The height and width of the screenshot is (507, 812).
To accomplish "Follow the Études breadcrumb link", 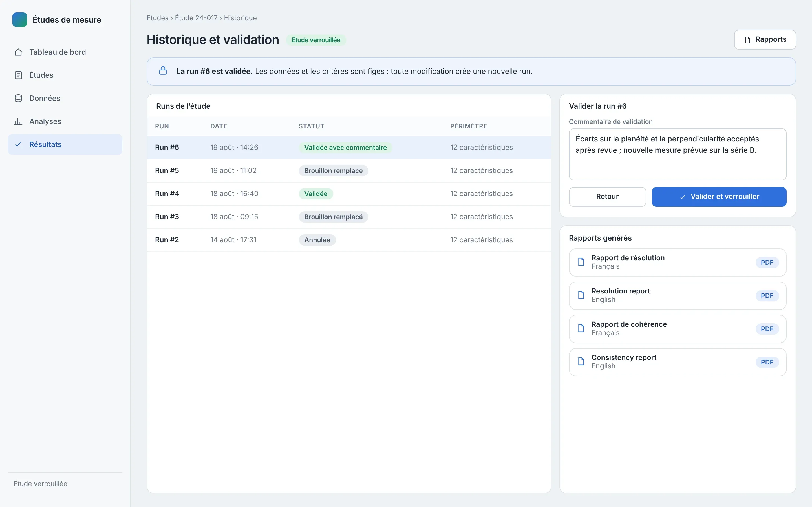I will [157, 18].
